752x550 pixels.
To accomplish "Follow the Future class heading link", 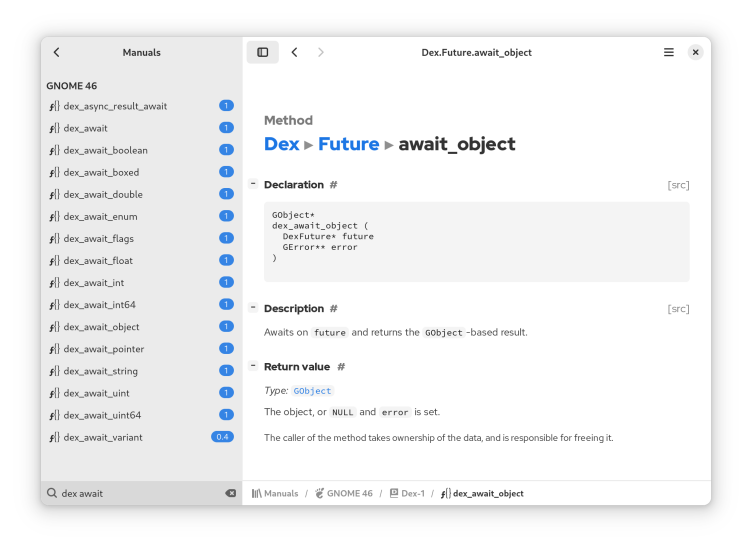I will 348,144.
